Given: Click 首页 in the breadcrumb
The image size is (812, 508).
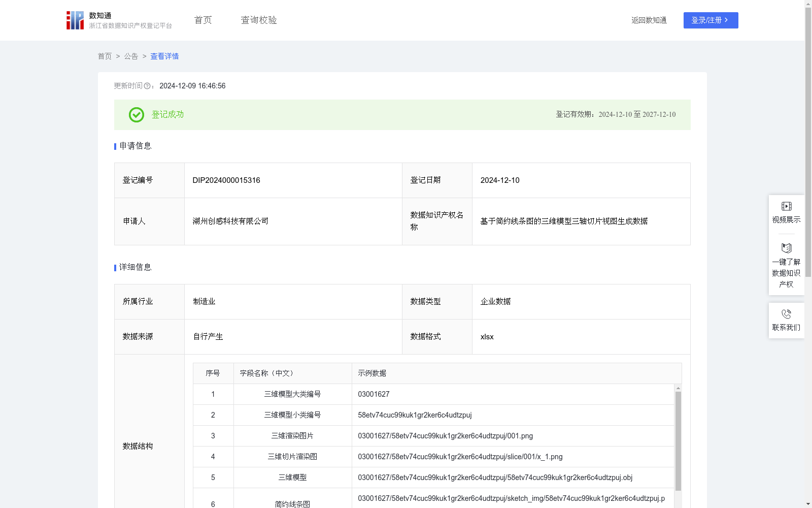Looking at the screenshot, I should (x=105, y=56).
